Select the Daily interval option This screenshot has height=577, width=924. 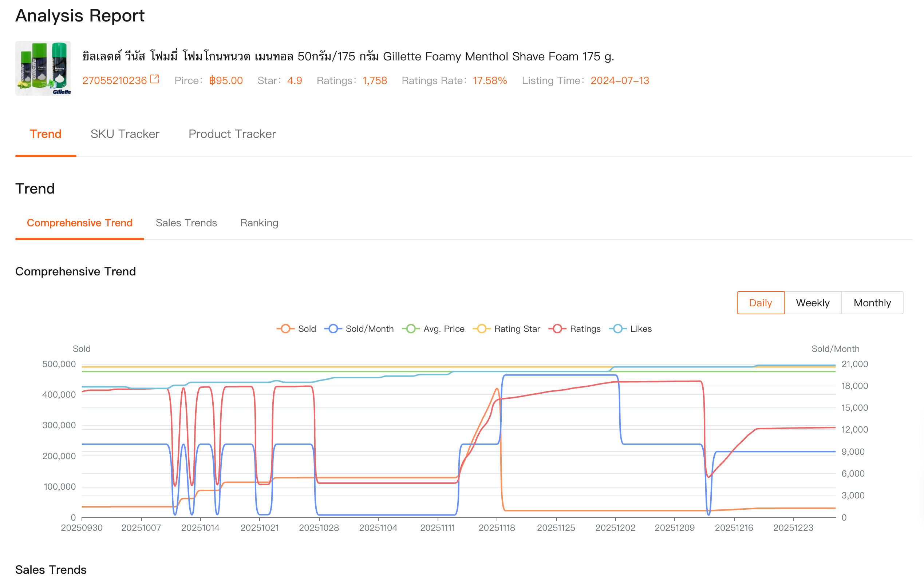pos(760,303)
